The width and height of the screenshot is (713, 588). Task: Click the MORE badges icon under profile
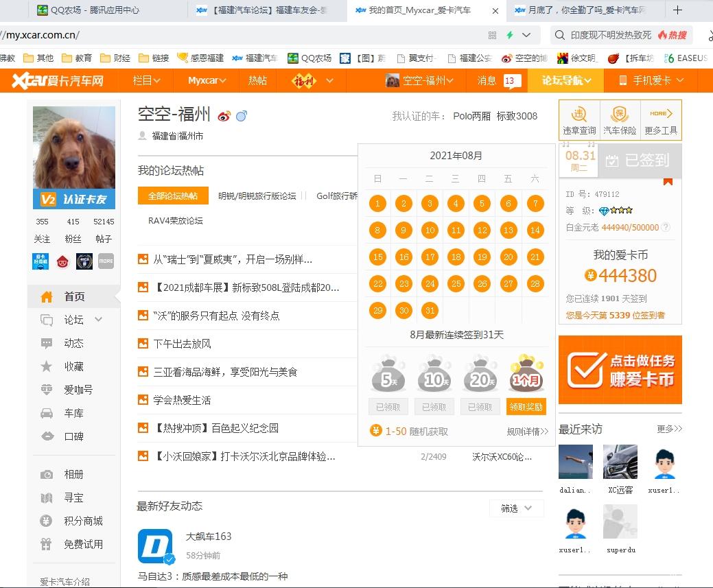tap(106, 261)
